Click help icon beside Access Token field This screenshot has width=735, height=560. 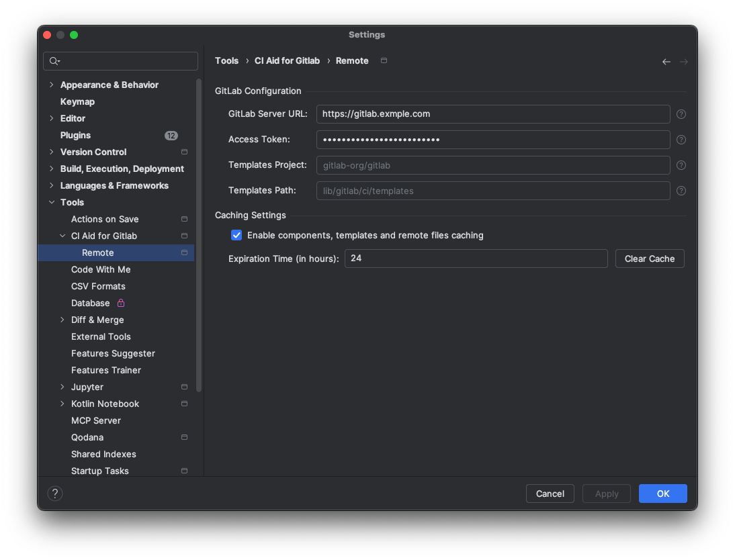pos(681,140)
